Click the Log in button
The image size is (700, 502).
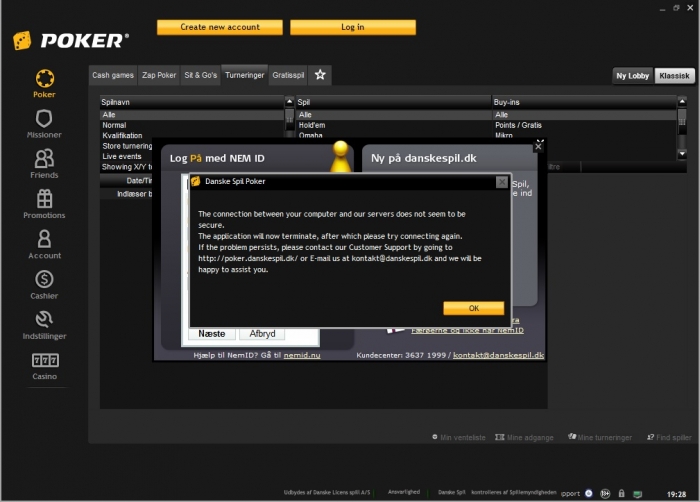point(353,27)
